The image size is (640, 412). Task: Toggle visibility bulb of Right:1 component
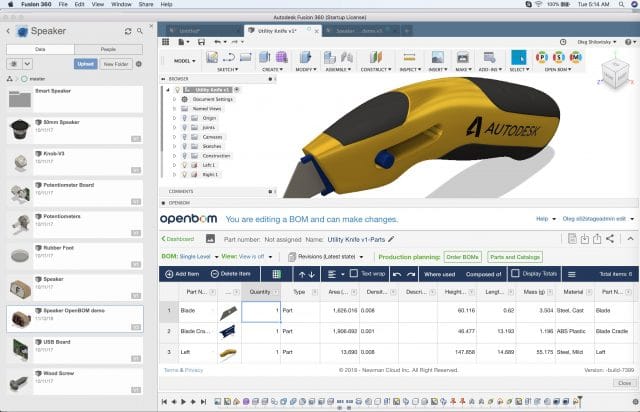click(184, 174)
